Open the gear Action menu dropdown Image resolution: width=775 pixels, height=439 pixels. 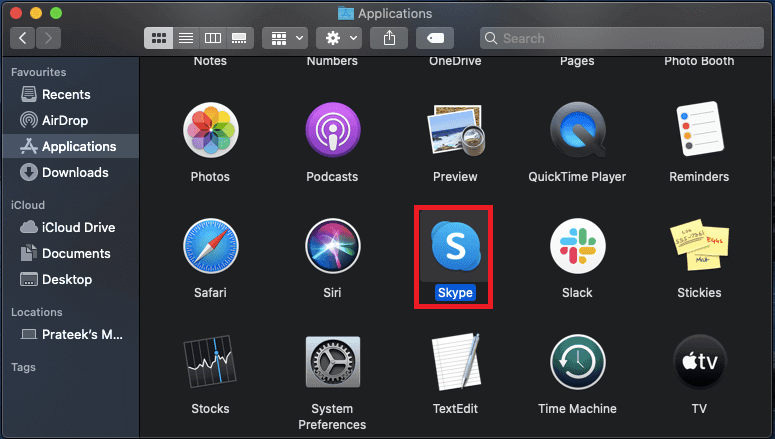pos(340,38)
